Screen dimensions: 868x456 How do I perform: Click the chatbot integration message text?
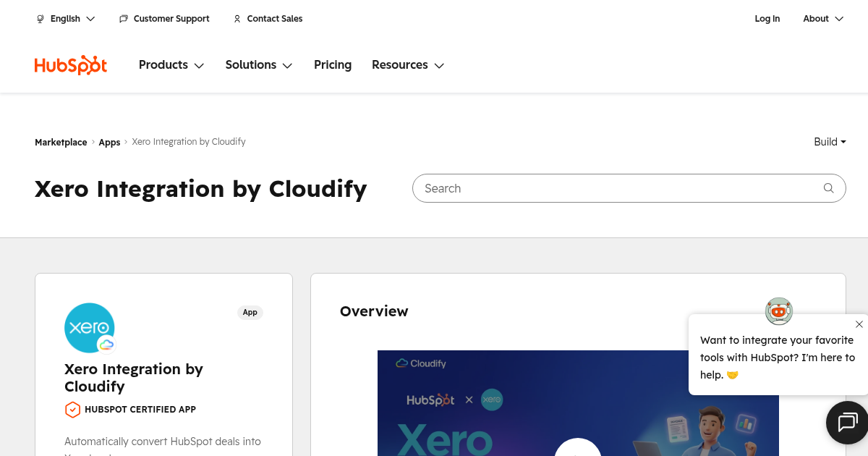click(778, 358)
